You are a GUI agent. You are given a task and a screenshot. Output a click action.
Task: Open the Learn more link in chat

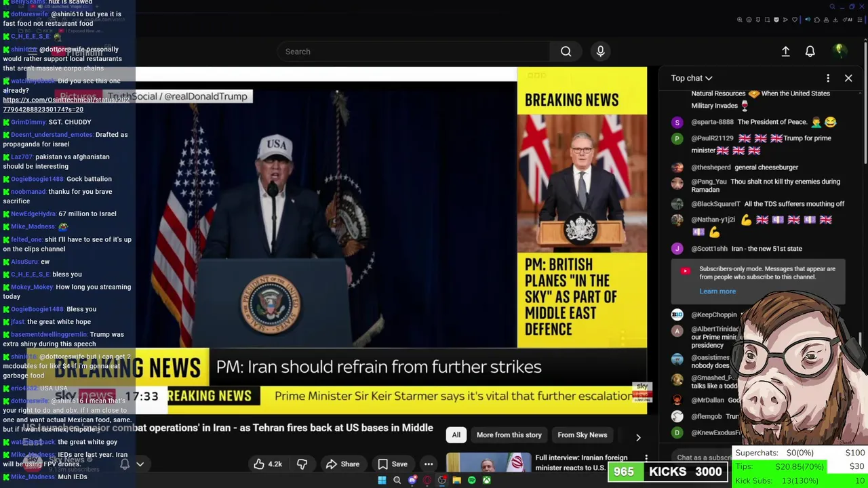pyautogui.click(x=717, y=291)
